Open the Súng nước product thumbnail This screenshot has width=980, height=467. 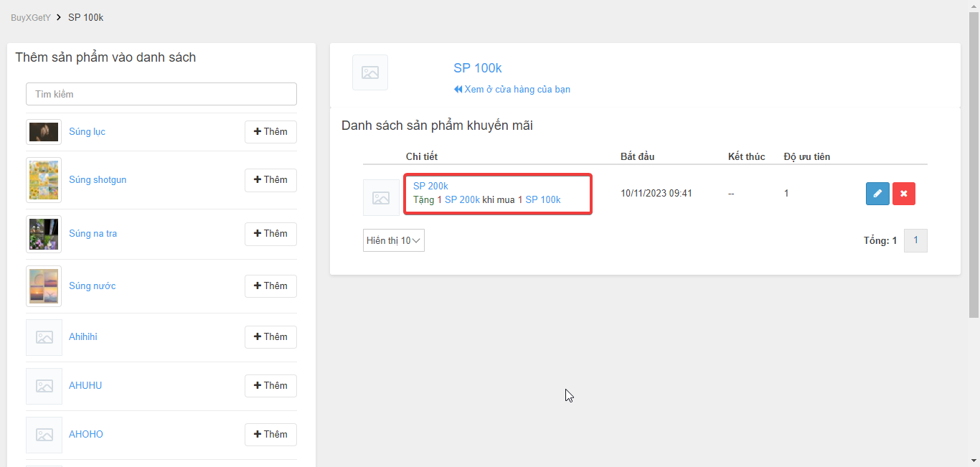tap(44, 286)
